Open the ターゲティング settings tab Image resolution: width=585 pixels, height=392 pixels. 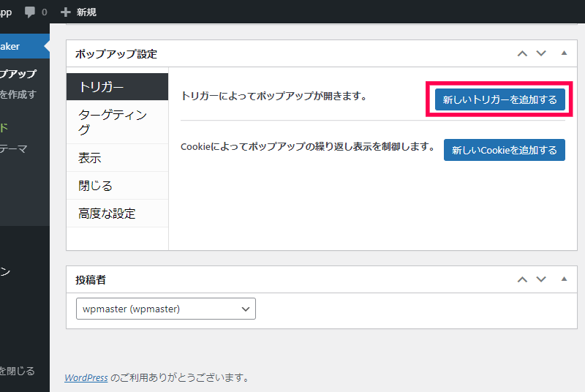117,122
